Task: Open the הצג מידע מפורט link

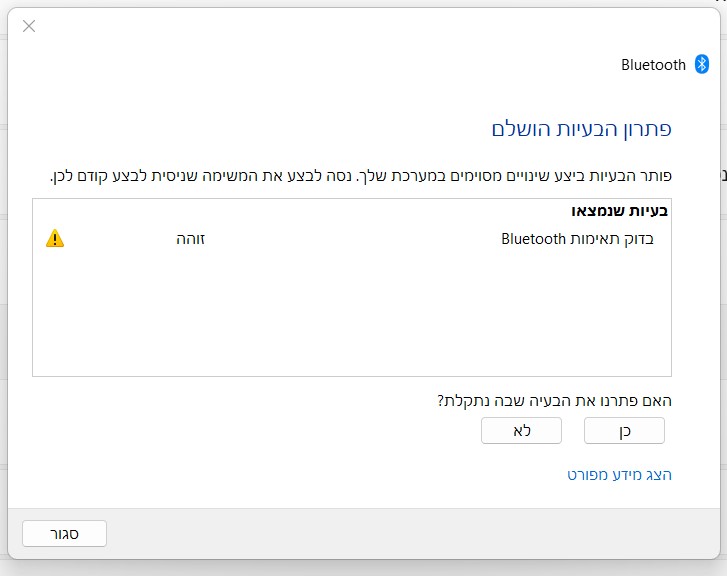Action: 619,475
